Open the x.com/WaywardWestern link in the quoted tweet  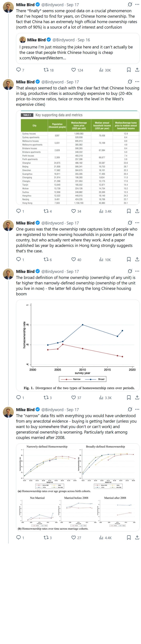click(x=43, y=58)
